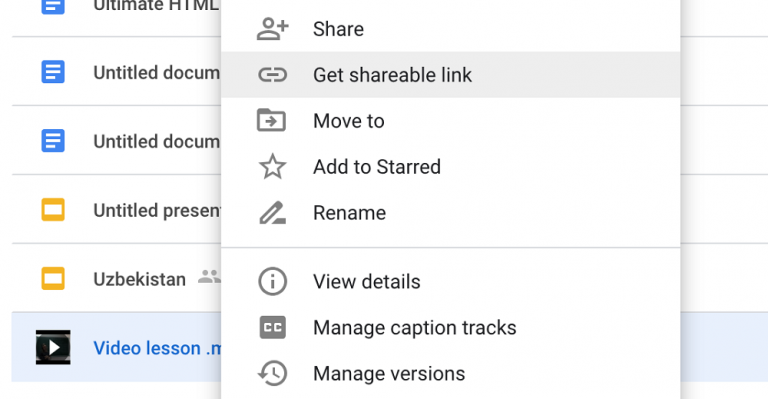Click the View details info icon

coord(272,282)
